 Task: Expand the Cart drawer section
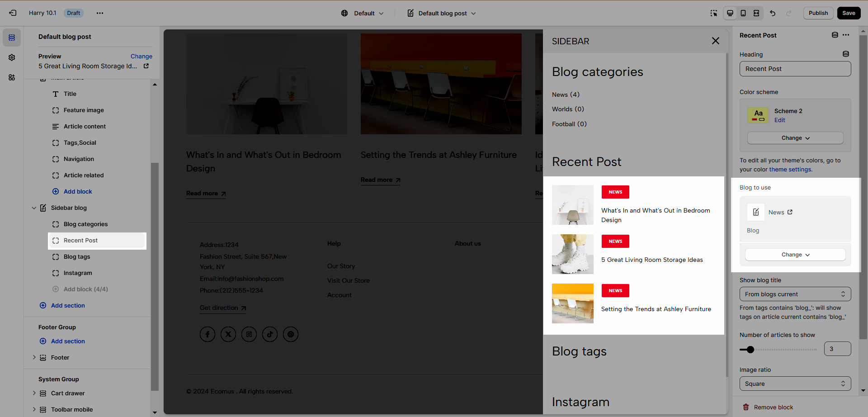[x=34, y=393]
